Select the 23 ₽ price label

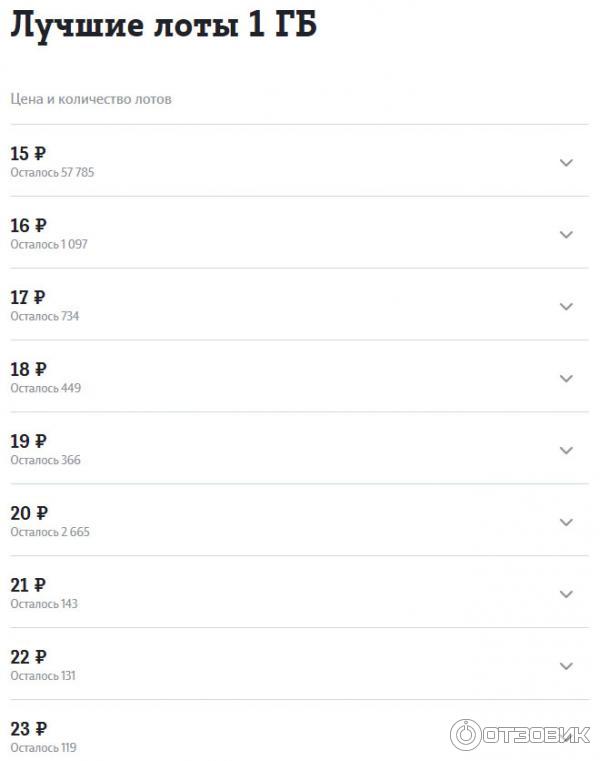pos(28,728)
